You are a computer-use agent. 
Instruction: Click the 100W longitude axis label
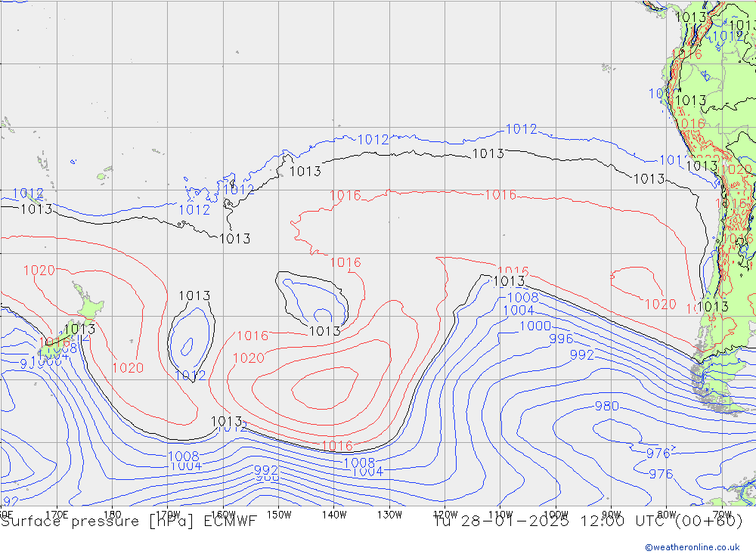click(x=556, y=513)
